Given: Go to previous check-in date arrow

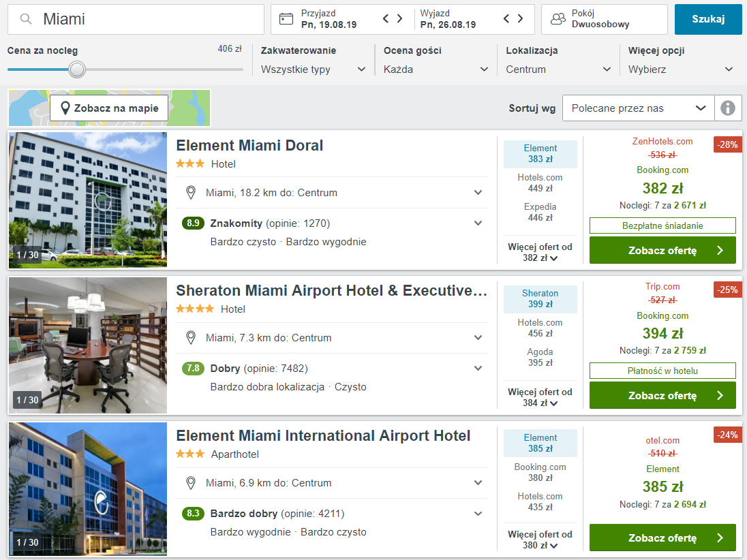Looking at the screenshot, I should pyautogui.click(x=386, y=18).
